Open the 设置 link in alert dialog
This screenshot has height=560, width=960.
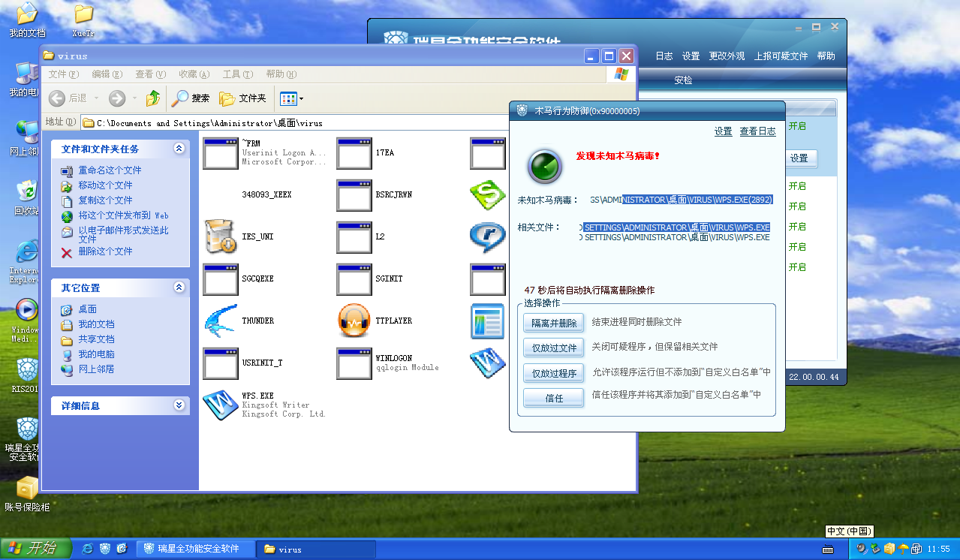723,131
